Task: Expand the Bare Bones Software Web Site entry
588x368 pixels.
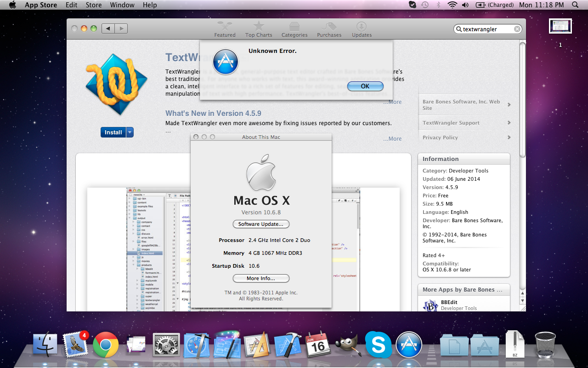Action: [x=464, y=104]
